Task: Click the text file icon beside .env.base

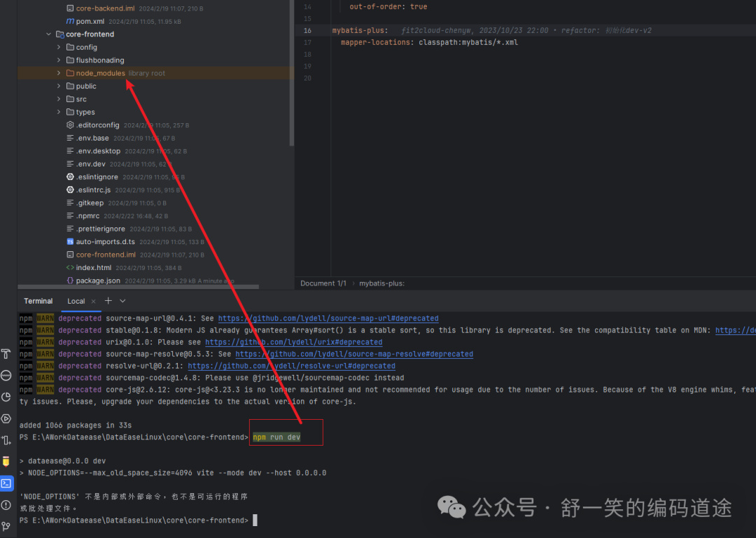Action: 70,138
